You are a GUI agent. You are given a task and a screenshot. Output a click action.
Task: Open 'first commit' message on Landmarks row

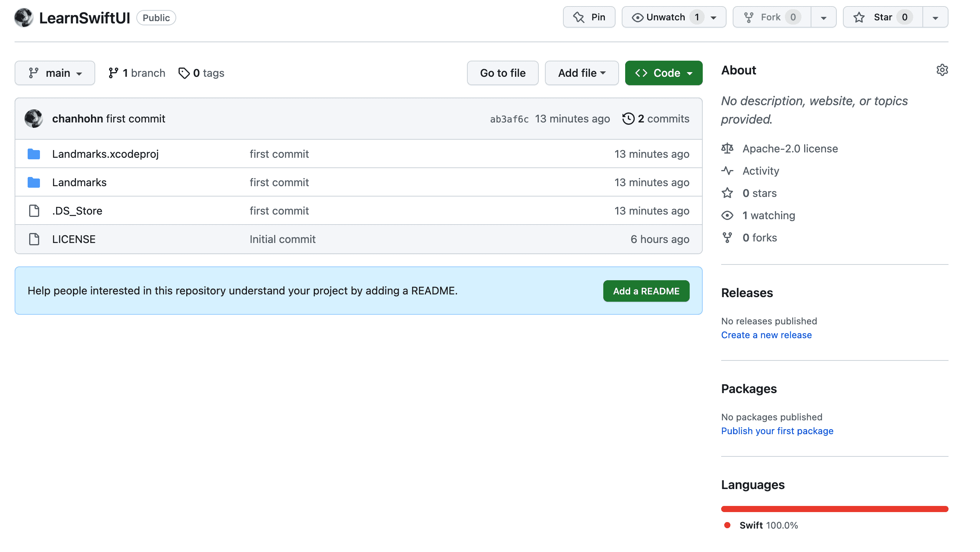pos(279,182)
